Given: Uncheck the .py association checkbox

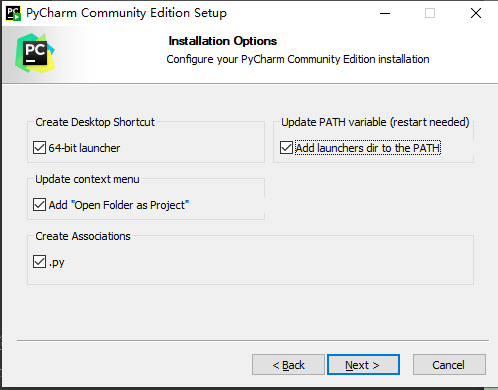Looking at the screenshot, I should tap(39, 262).
